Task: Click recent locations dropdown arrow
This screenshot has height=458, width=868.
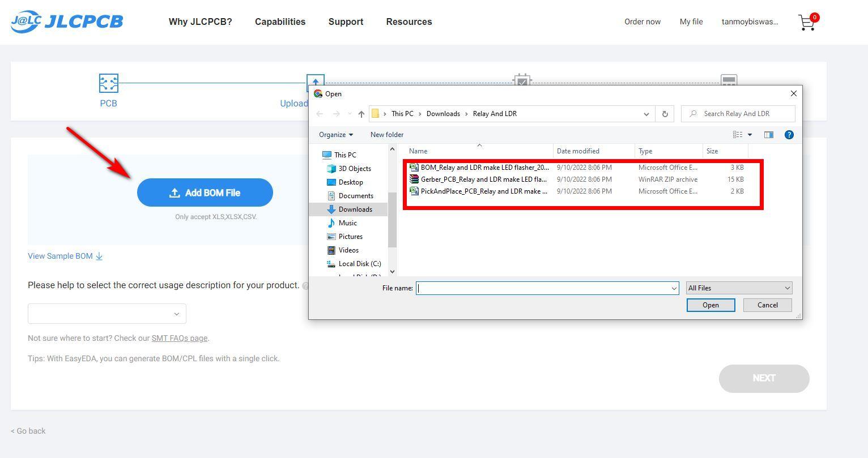Action: click(349, 114)
